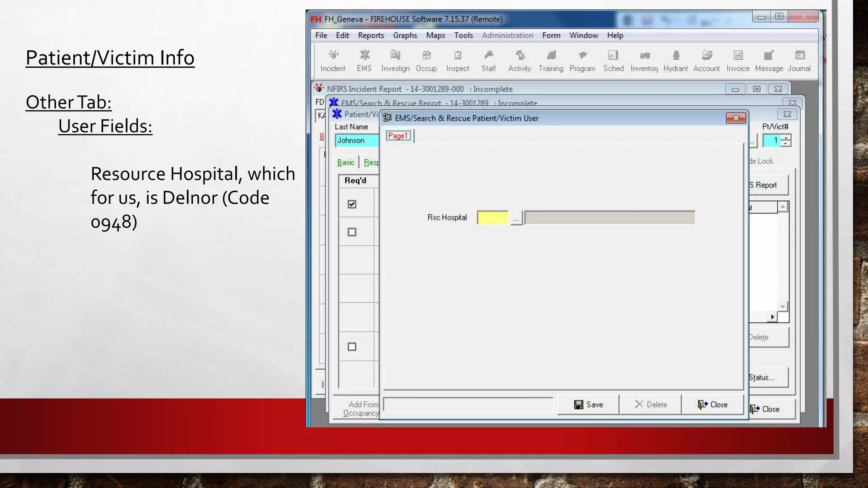Image resolution: width=868 pixels, height=488 pixels.
Task: Close the Patient/Victim User dialog via Close button
Action: coord(712,405)
